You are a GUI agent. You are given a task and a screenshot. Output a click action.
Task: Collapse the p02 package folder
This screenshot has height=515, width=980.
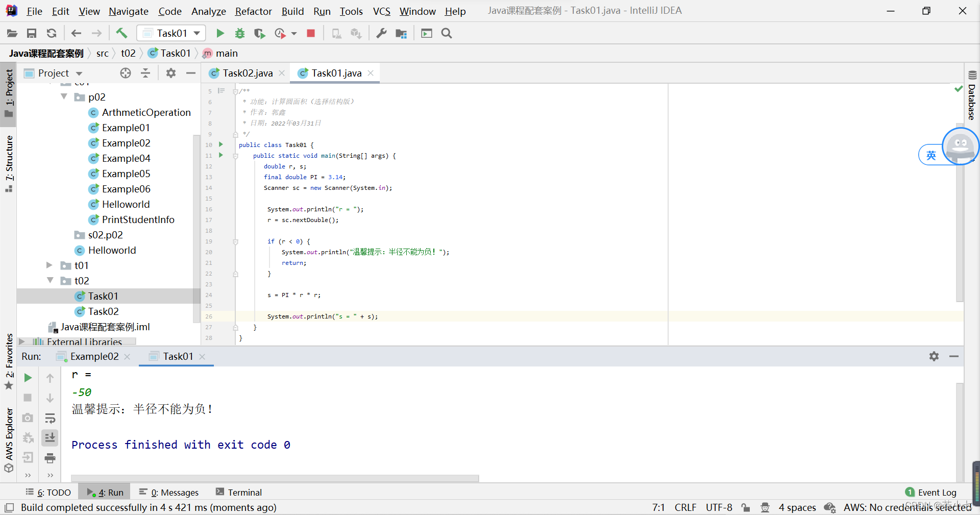click(x=64, y=96)
